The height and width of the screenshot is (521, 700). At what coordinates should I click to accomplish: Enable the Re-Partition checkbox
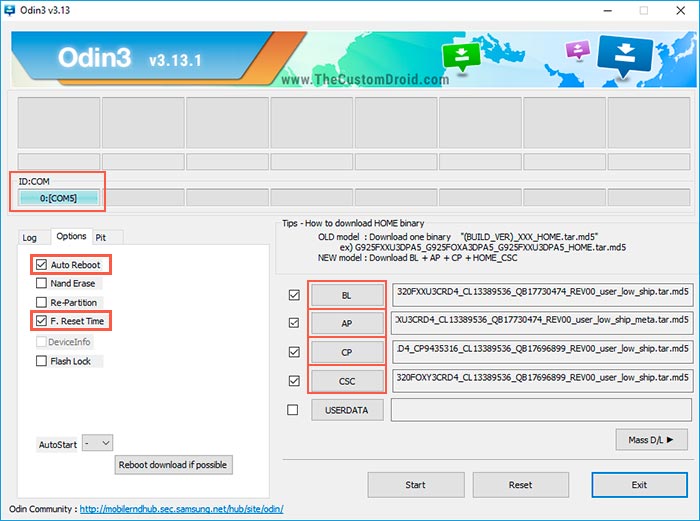41,302
